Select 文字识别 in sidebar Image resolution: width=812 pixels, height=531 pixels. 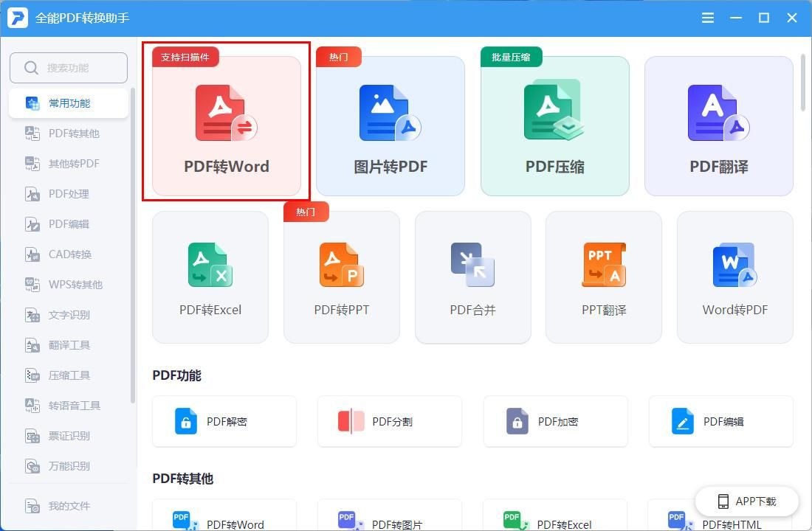[x=69, y=315]
